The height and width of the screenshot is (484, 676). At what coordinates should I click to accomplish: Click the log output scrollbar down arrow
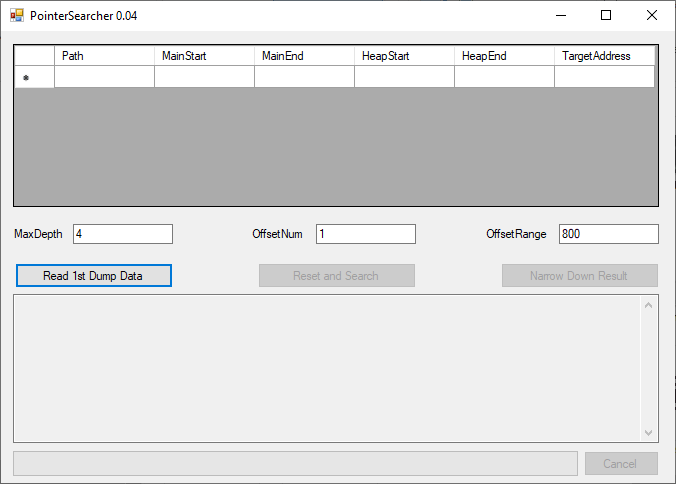[x=648, y=432]
